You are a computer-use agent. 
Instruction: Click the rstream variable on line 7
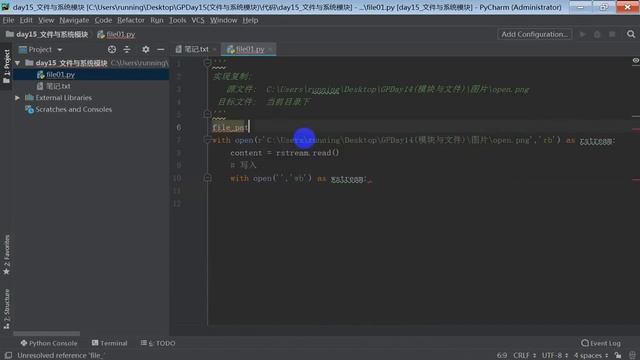596,140
